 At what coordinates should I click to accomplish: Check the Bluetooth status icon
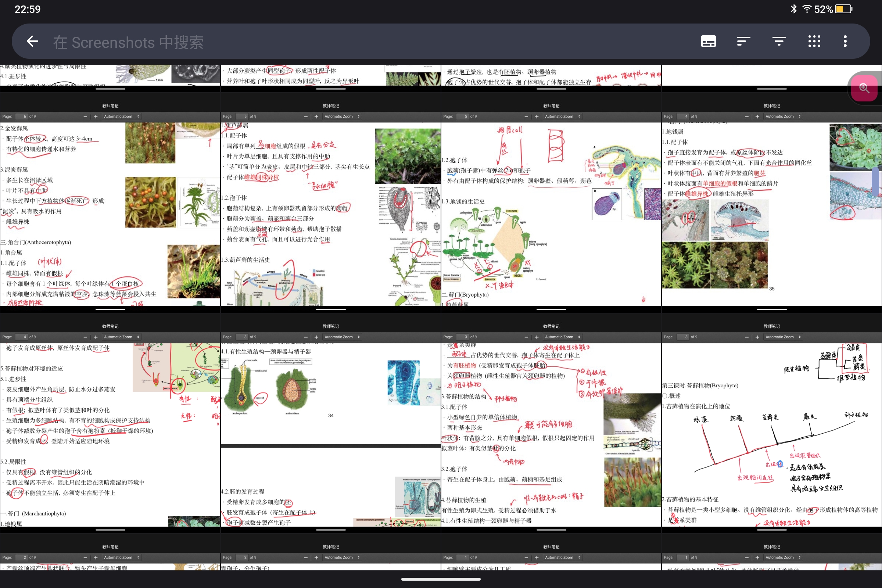tap(793, 9)
